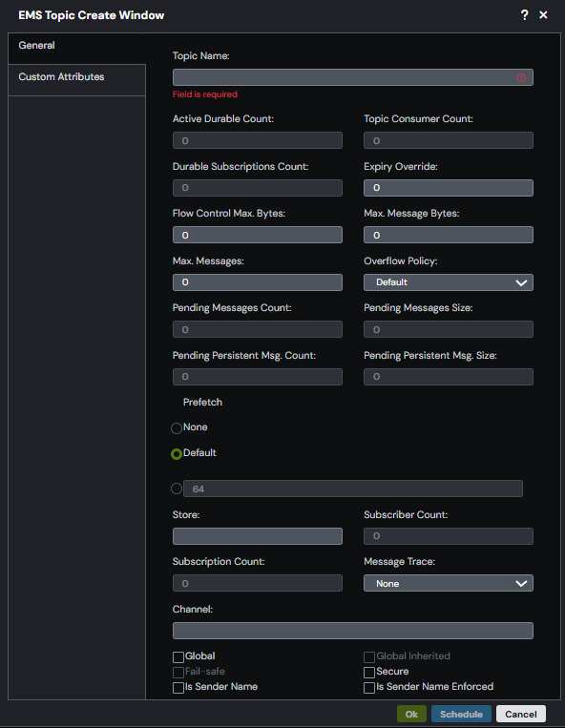This screenshot has height=728, width=565.
Task: Click the Max. Message Bytes field
Action: tap(449, 235)
